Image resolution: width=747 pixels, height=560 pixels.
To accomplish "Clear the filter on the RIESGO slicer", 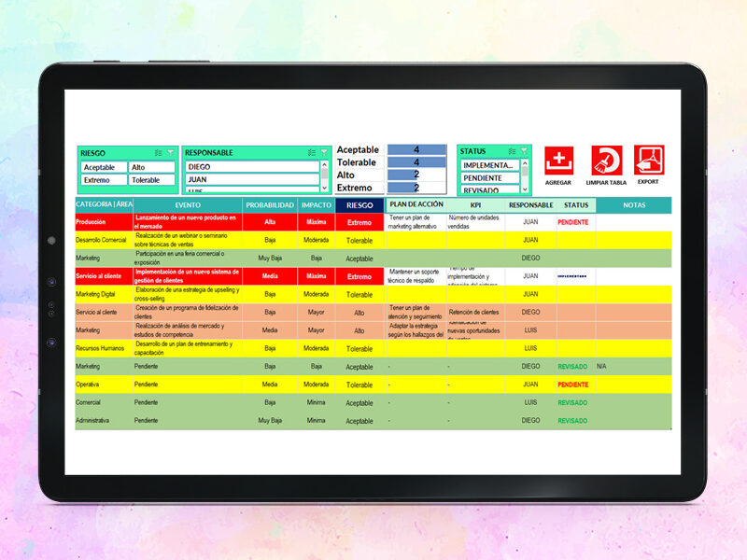I will pos(170,153).
